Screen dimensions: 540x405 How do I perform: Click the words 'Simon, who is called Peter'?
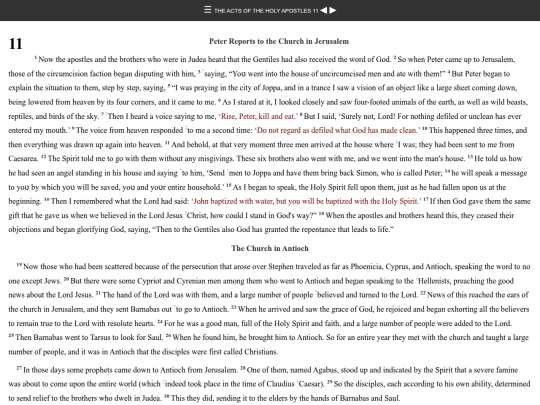399,173
